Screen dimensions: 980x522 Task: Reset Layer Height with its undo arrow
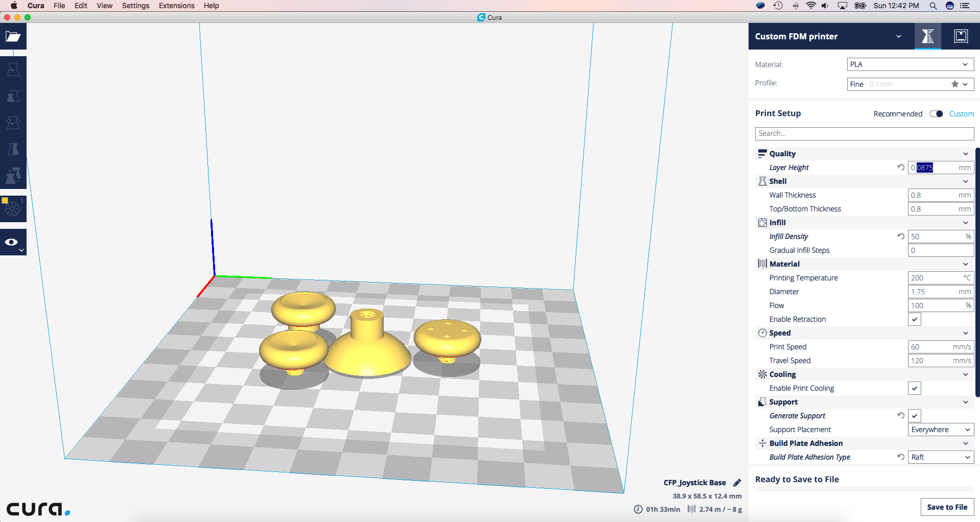(x=901, y=168)
